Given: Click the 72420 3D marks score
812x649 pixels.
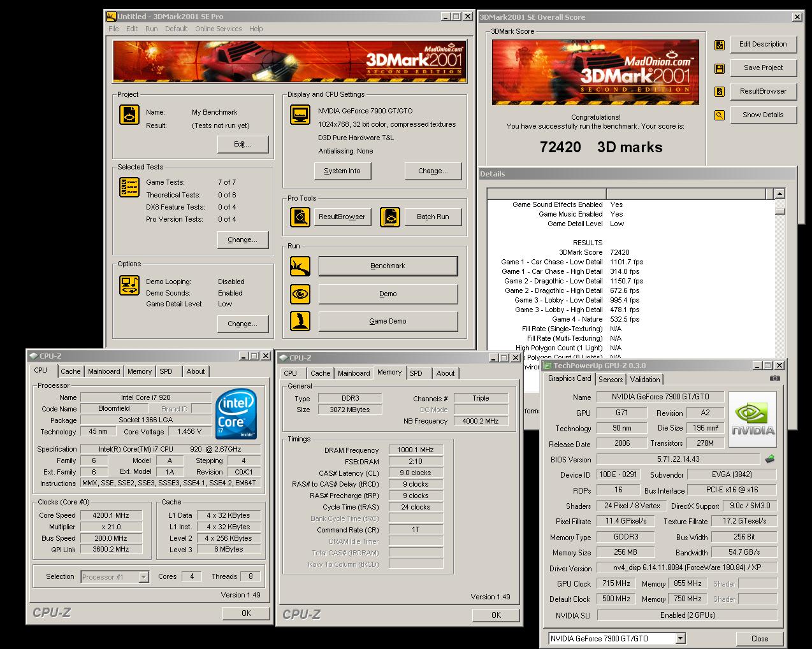Looking at the screenshot, I should (x=601, y=147).
